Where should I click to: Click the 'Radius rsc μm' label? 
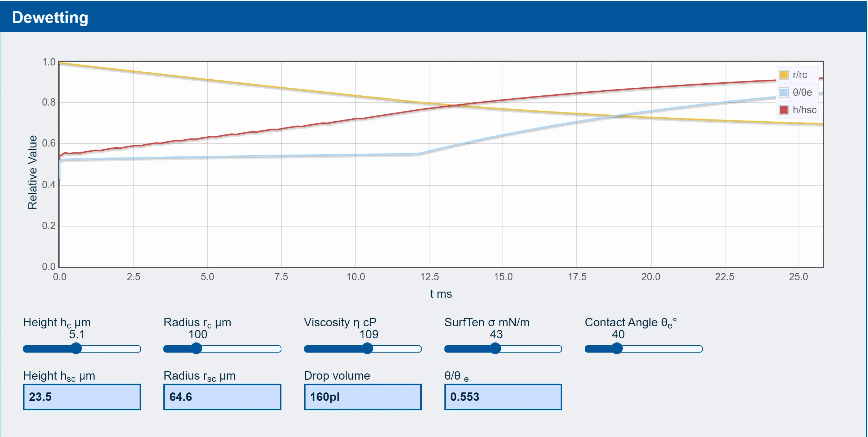click(200, 376)
